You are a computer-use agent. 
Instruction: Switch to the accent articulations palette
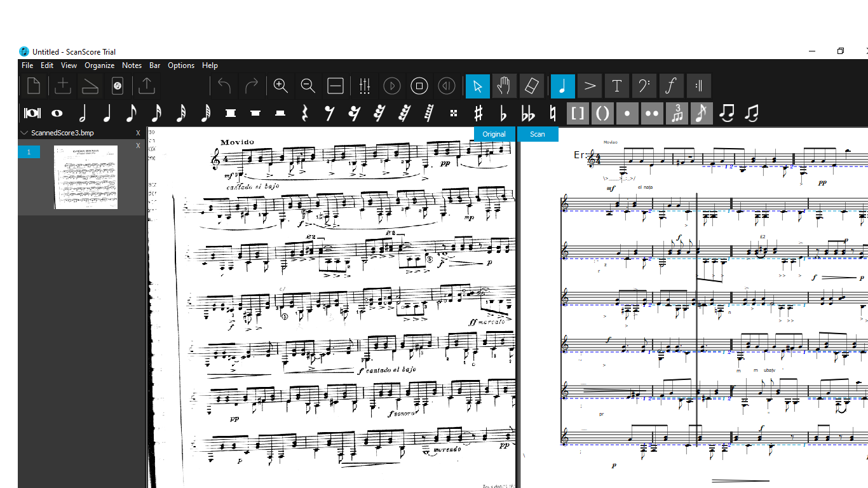coord(590,86)
